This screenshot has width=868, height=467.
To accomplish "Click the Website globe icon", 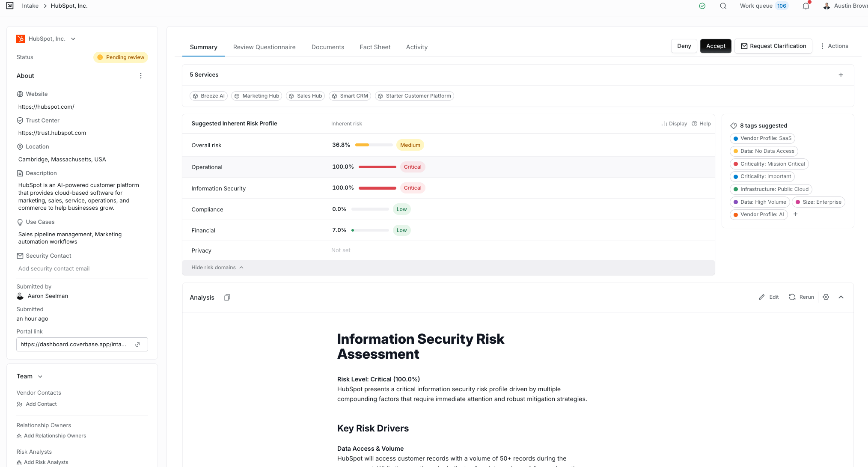I will pos(20,94).
